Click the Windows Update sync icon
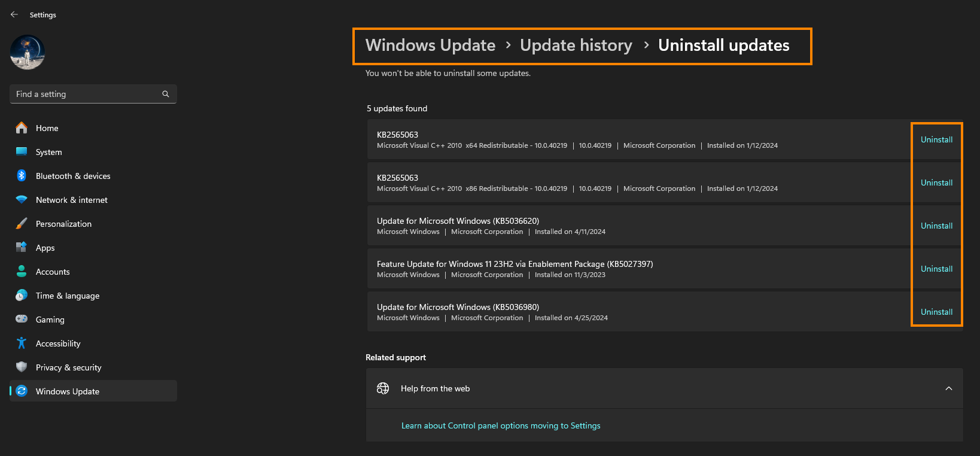980x456 pixels. pyautogui.click(x=22, y=391)
